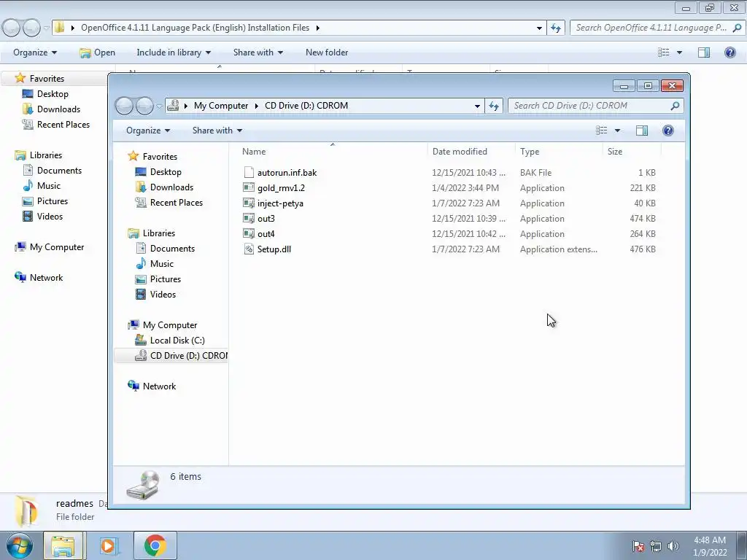Open Organize menu in CD Drive window

(147, 131)
